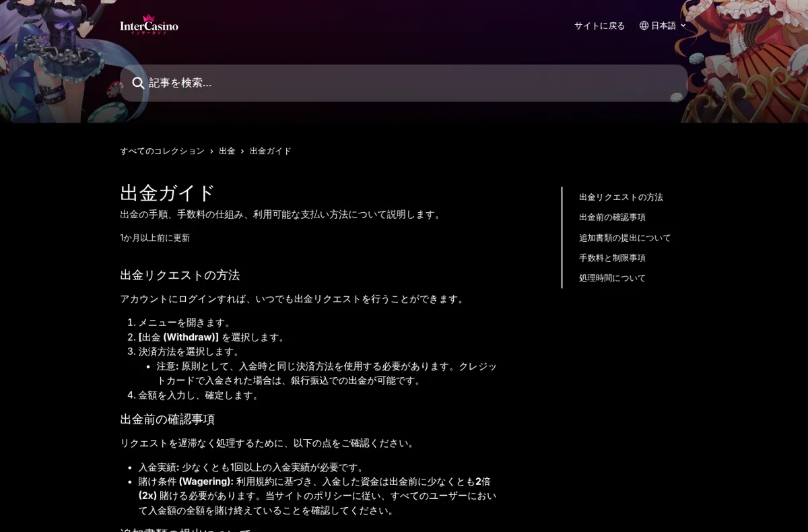
Task: Click the InterCasino logo
Action: [x=149, y=25]
